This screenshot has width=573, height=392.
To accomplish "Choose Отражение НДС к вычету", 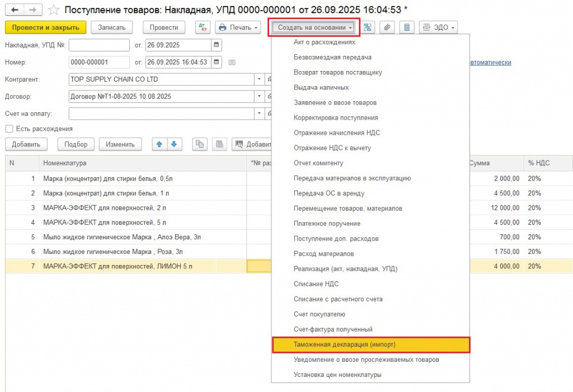I will 370,148.
